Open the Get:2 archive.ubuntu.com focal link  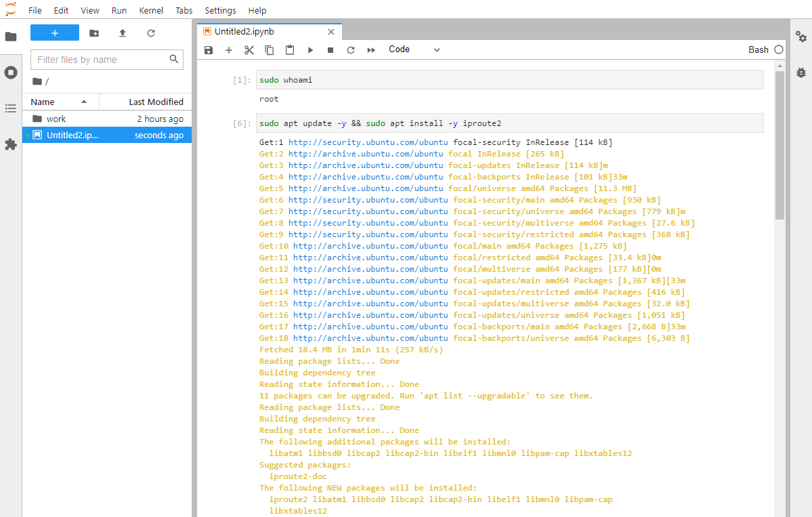pos(366,154)
